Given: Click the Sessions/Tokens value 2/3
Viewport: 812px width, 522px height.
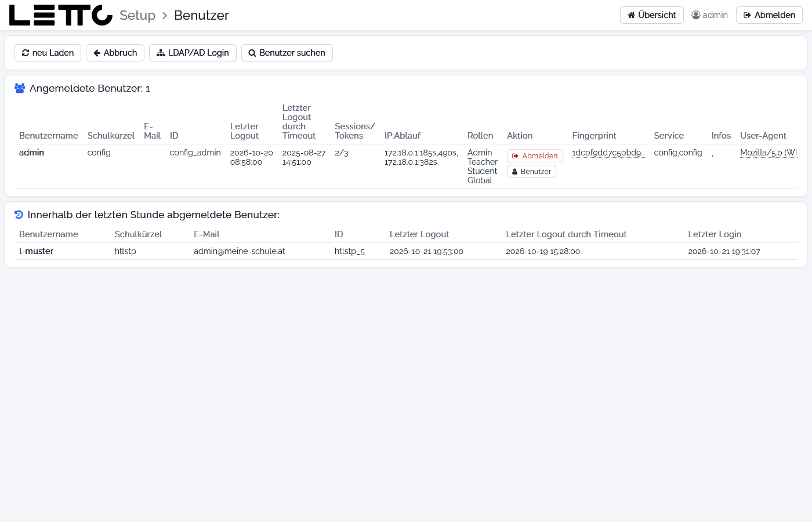Looking at the screenshot, I should (x=342, y=153).
